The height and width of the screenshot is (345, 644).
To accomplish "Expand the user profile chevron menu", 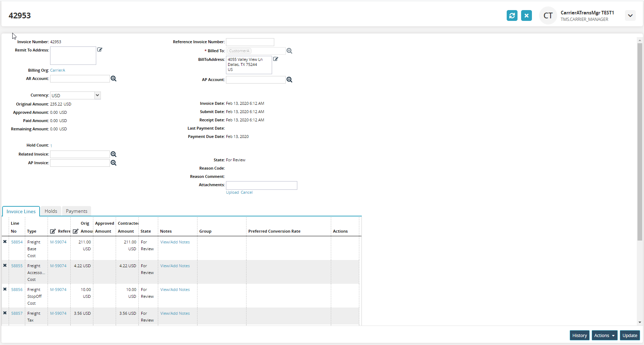I will point(630,15).
